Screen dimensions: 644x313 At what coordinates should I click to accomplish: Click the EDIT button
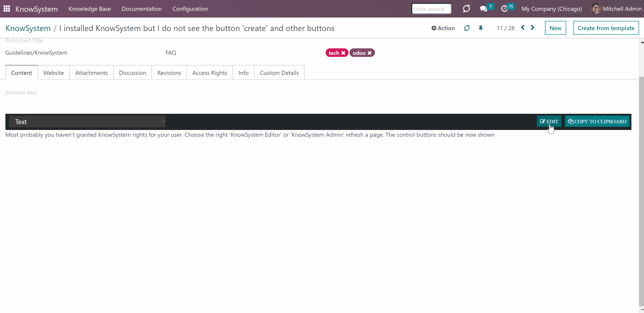point(549,121)
